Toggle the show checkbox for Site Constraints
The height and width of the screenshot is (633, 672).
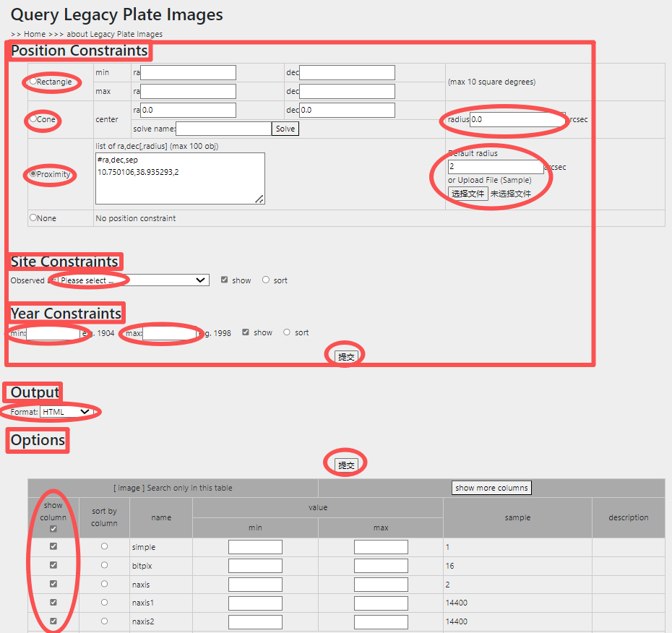pyautogui.click(x=225, y=280)
